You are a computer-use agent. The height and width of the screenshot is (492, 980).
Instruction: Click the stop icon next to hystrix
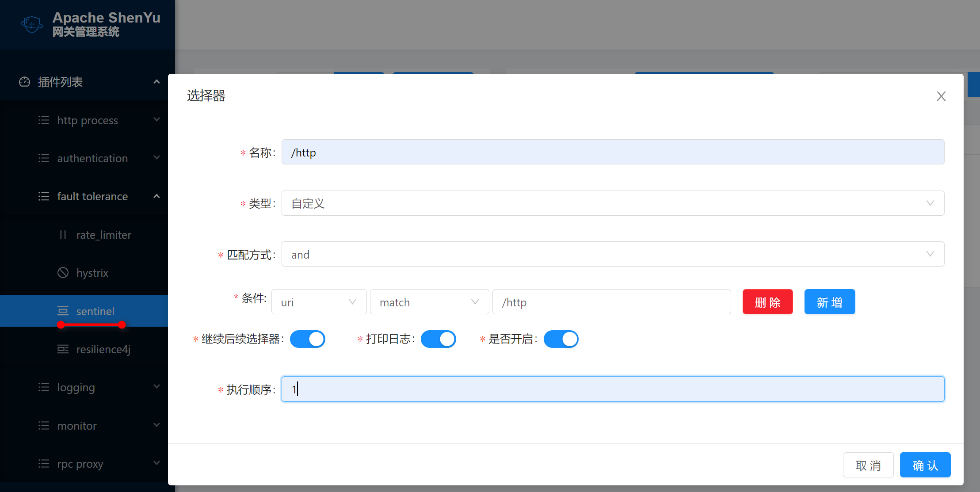point(63,273)
